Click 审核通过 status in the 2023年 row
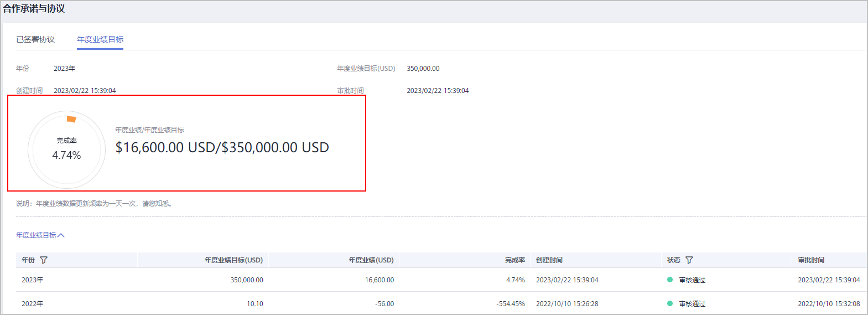 coord(692,280)
